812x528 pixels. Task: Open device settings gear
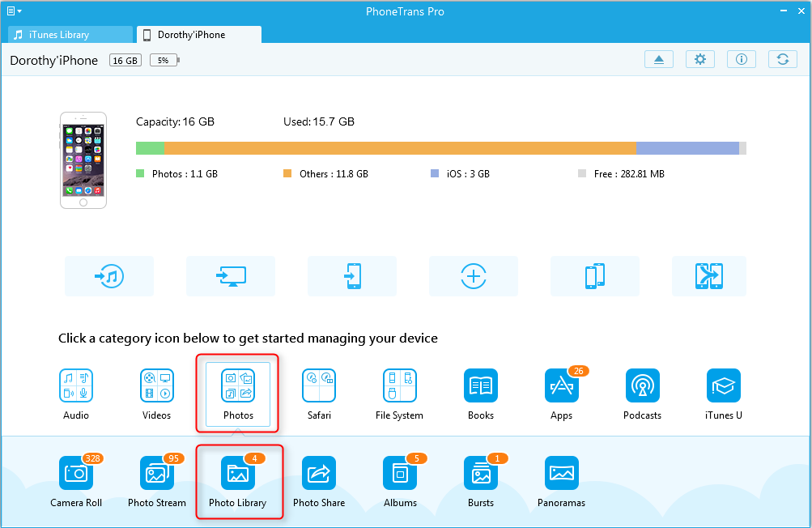700,60
